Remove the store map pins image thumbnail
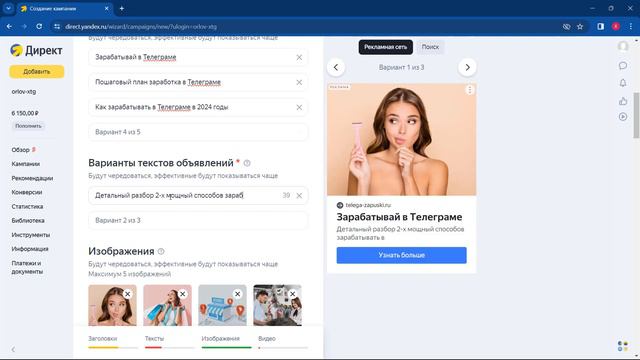The height and width of the screenshot is (360, 640). point(238,294)
